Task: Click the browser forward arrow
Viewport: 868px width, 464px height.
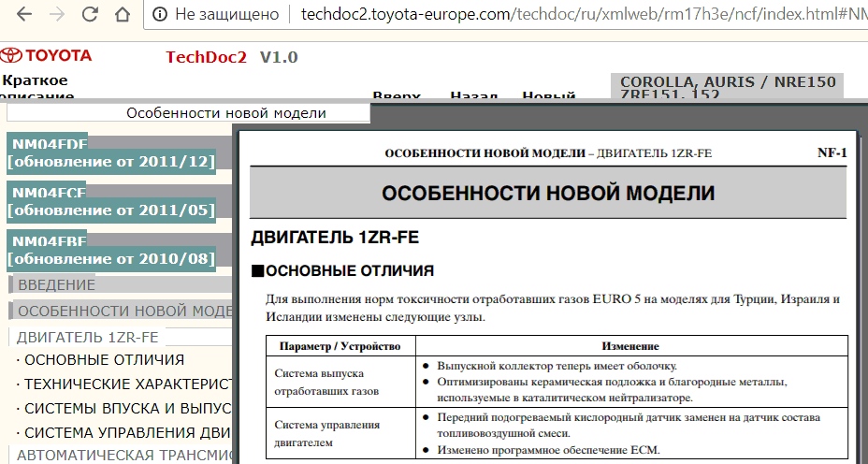Action: 57,14
